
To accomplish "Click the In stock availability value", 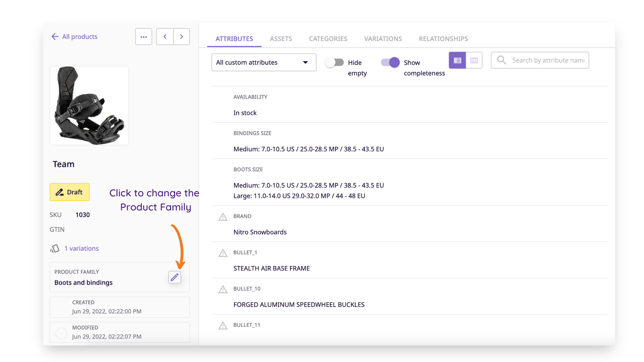I will 245,113.
